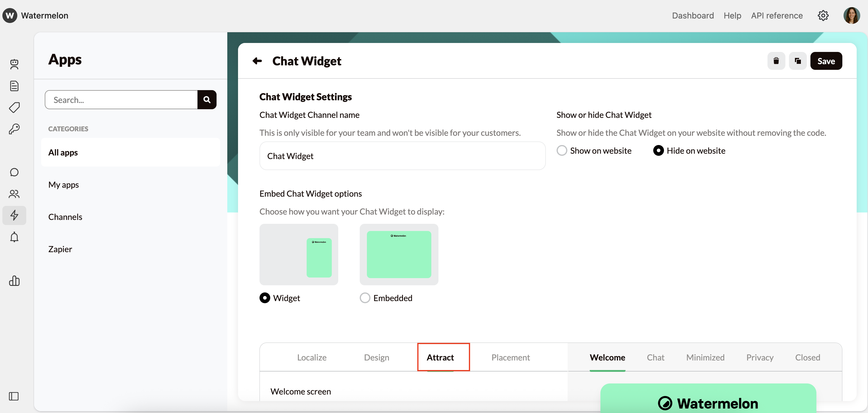868x413 pixels.
Task: Select the Embedded layout thumbnail
Action: tap(399, 254)
